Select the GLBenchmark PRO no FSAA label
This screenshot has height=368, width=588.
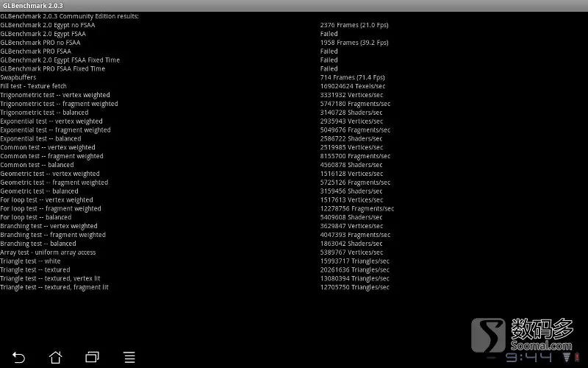tap(40, 43)
